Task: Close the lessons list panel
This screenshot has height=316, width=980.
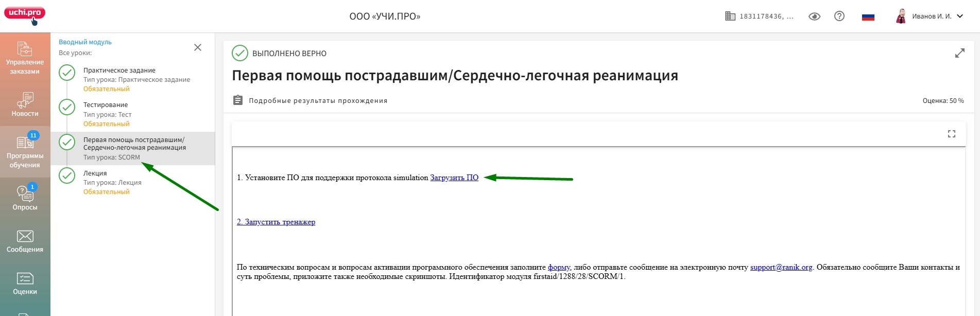Action: (198, 47)
